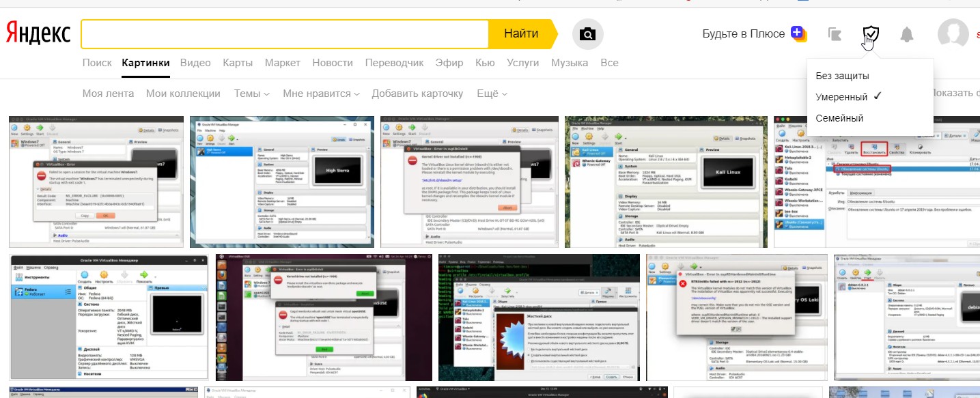980x398 pixels.
Task: Click the Яндекс logo
Action: pyautogui.click(x=38, y=33)
